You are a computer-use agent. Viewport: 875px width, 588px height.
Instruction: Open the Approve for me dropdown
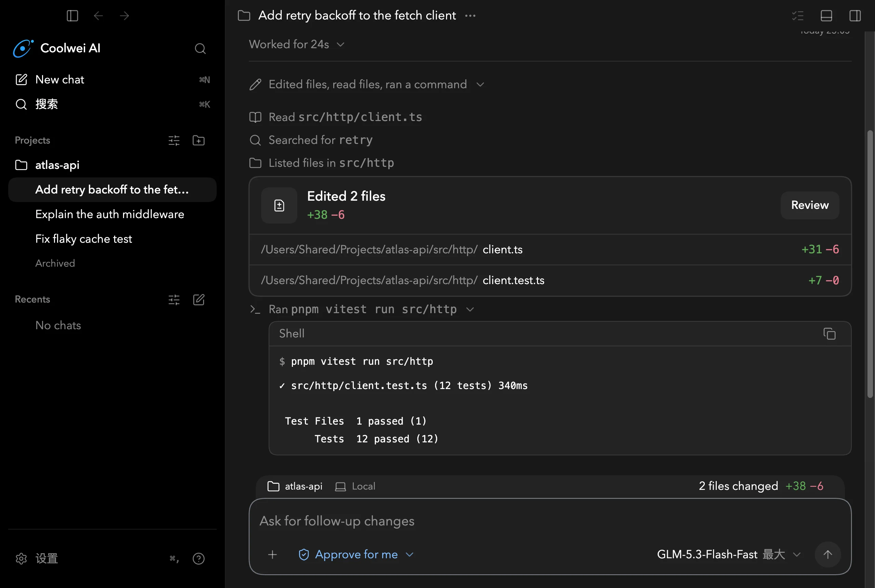click(x=356, y=554)
